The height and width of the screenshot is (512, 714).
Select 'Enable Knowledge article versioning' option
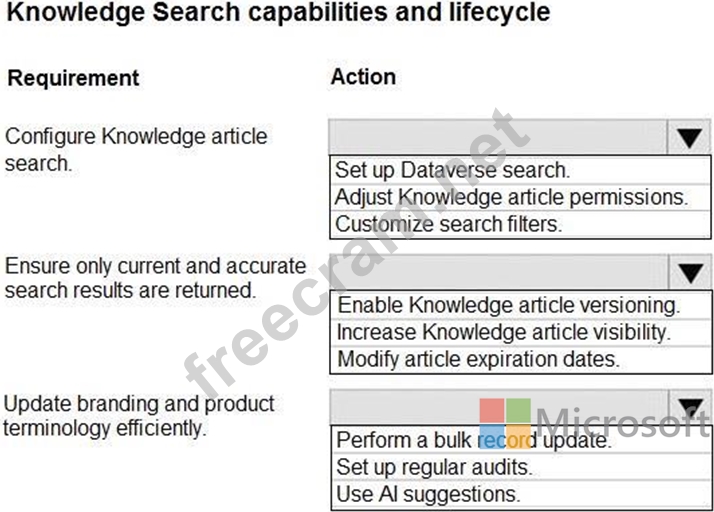click(508, 305)
